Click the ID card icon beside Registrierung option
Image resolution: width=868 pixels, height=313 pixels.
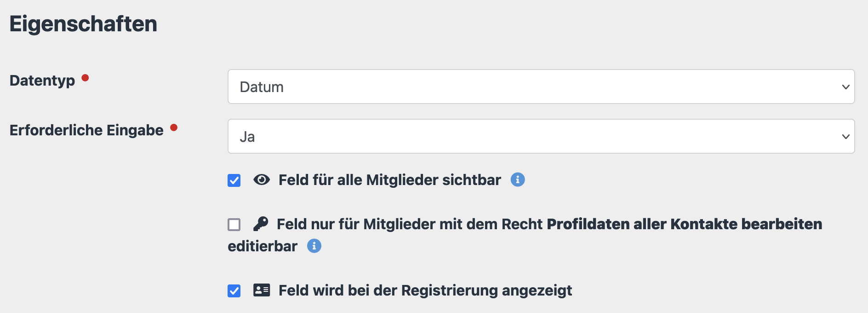click(x=262, y=290)
